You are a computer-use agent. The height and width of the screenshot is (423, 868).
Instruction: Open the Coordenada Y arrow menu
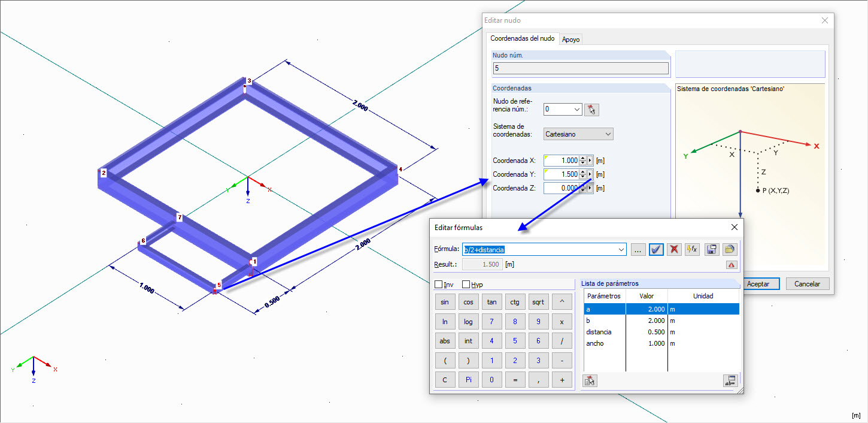coord(590,174)
